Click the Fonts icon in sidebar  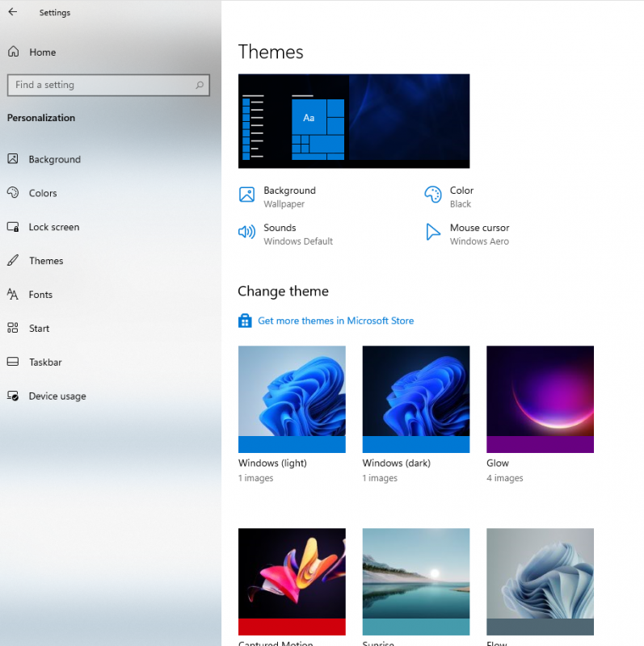tap(13, 294)
